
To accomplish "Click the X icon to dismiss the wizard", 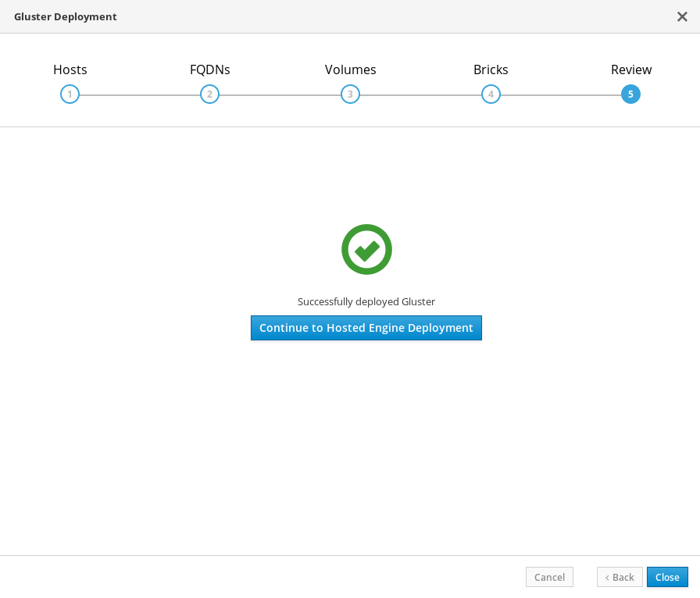I will (682, 16).
